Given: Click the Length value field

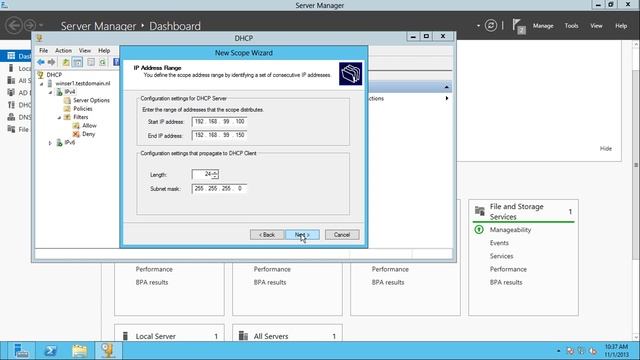Looking at the screenshot, I should tap(202, 174).
